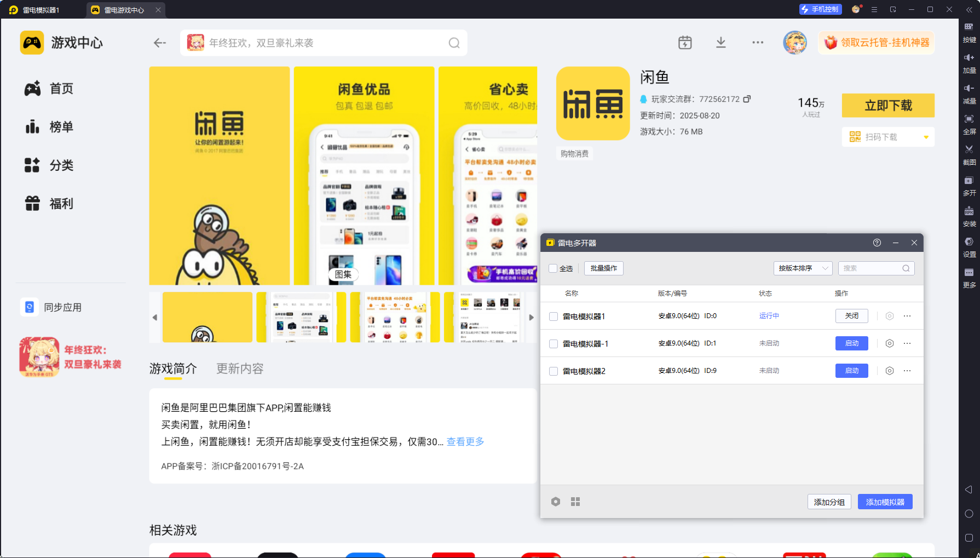Expand the 扫码下载 dropdown
This screenshot has height=558, width=980.
coord(926,137)
